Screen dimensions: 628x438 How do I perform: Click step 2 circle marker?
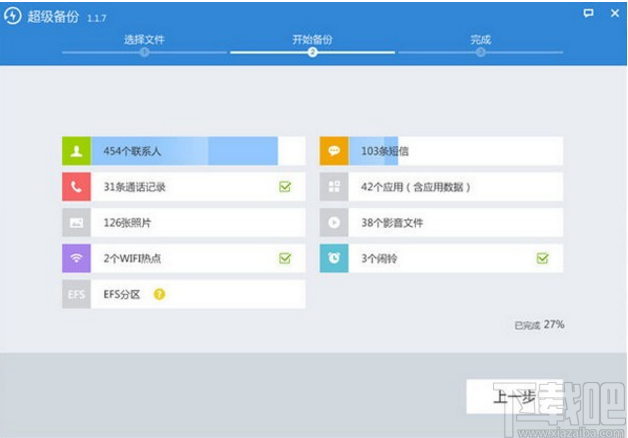click(312, 52)
